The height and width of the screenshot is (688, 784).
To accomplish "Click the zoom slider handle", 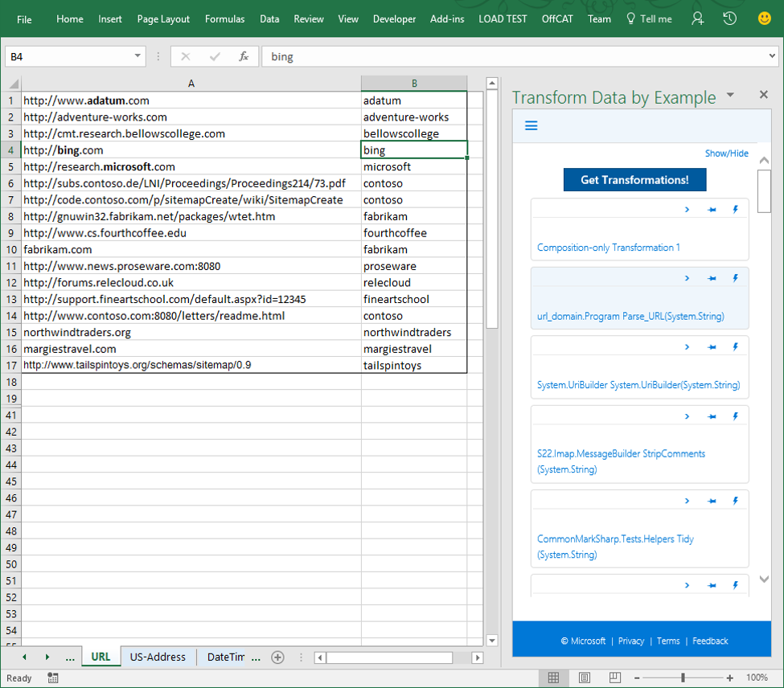I will (683, 678).
